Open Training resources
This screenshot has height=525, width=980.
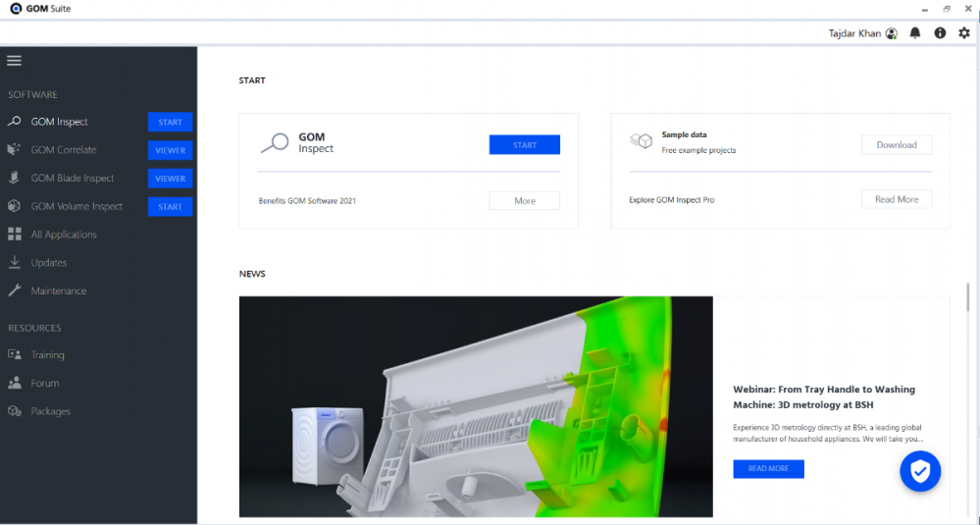47,355
